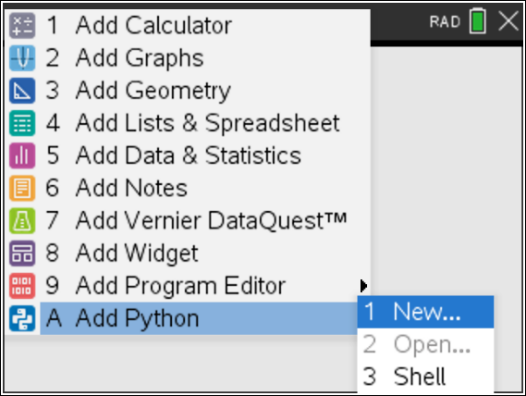Click the Calculator app icon
The image size is (526, 396).
coord(22,26)
